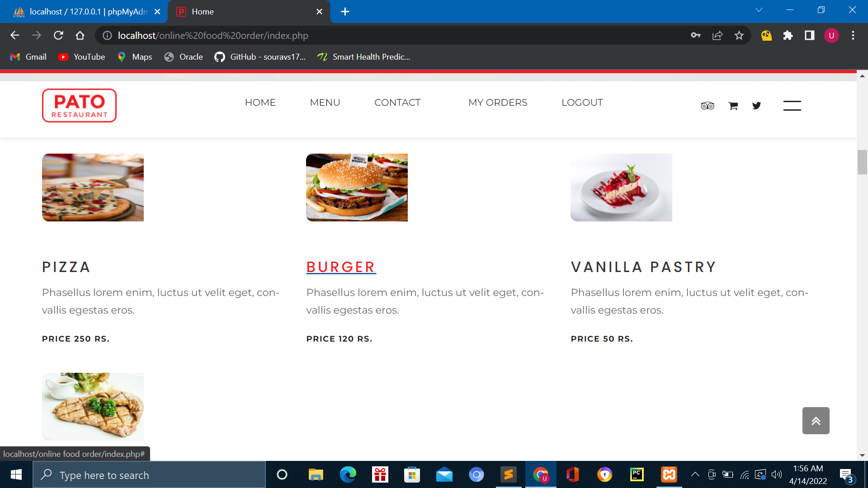Open the tab search dropdown arrow
Screen dimensions: 868x488
point(759,10)
